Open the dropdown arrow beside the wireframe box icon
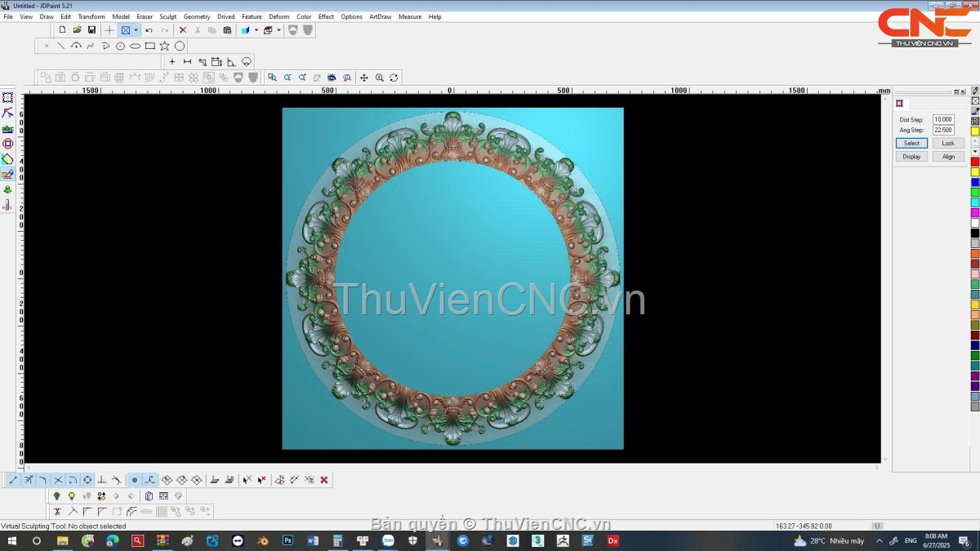The width and height of the screenshot is (980, 551). [278, 30]
